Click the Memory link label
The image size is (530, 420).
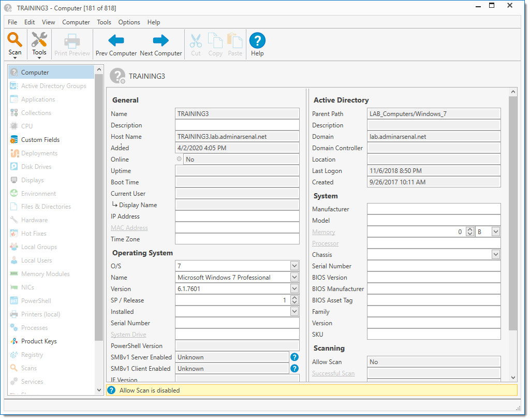point(323,232)
